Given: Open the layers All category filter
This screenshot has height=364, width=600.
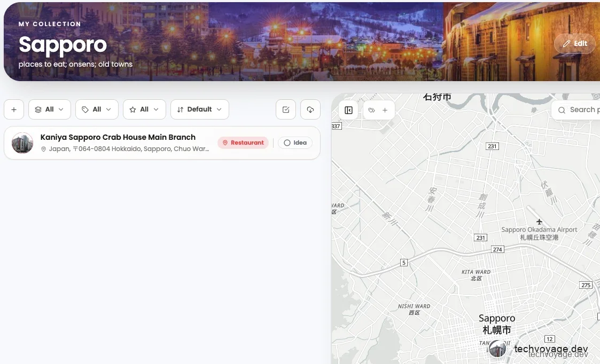Looking at the screenshot, I should [49, 110].
